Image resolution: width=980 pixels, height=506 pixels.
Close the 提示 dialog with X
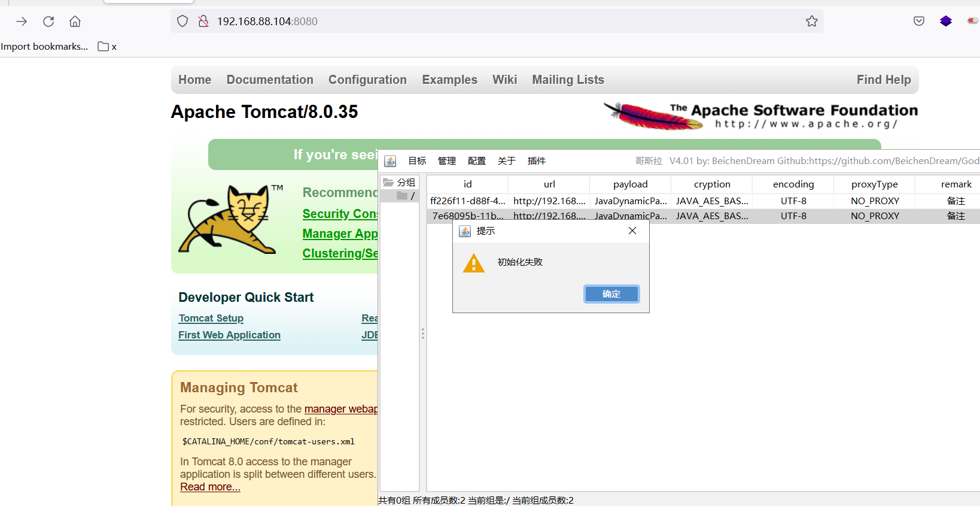(x=632, y=231)
